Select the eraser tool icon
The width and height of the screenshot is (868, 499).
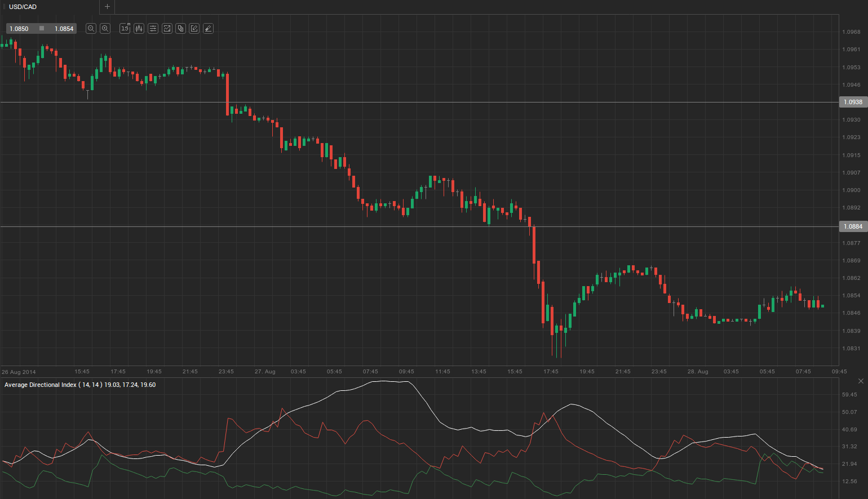pos(208,28)
